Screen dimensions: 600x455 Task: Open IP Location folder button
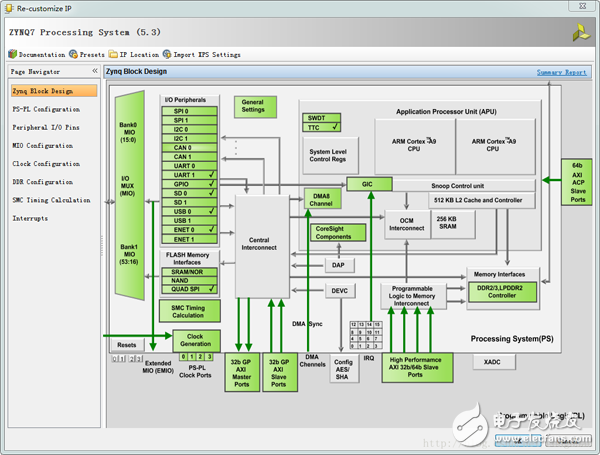point(113,54)
